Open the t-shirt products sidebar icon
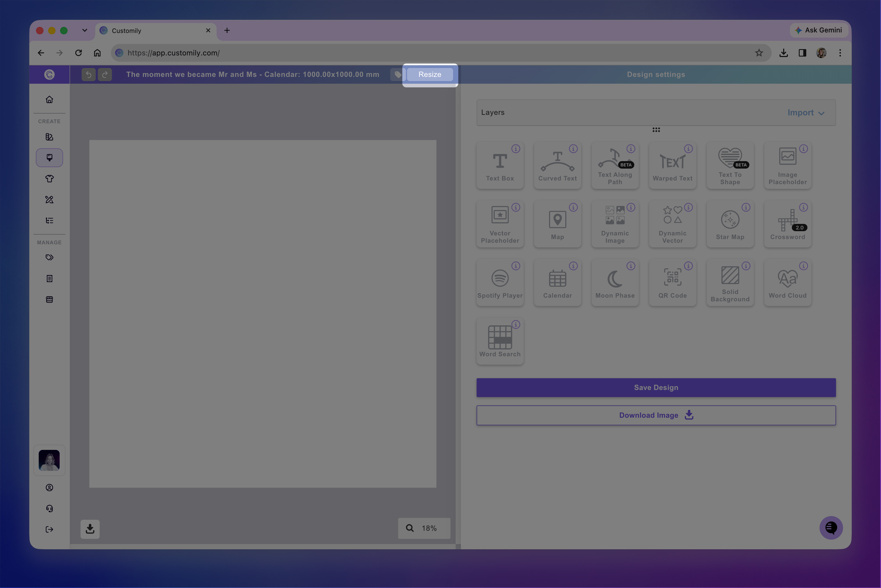The height and width of the screenshot is (588, 881). pos(49,178)
